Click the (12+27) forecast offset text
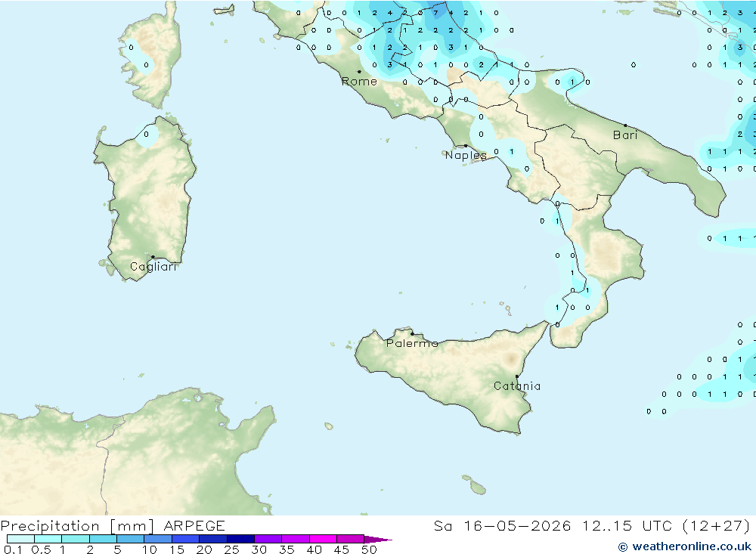The image size is (756, 554). (x=717, y=526)
